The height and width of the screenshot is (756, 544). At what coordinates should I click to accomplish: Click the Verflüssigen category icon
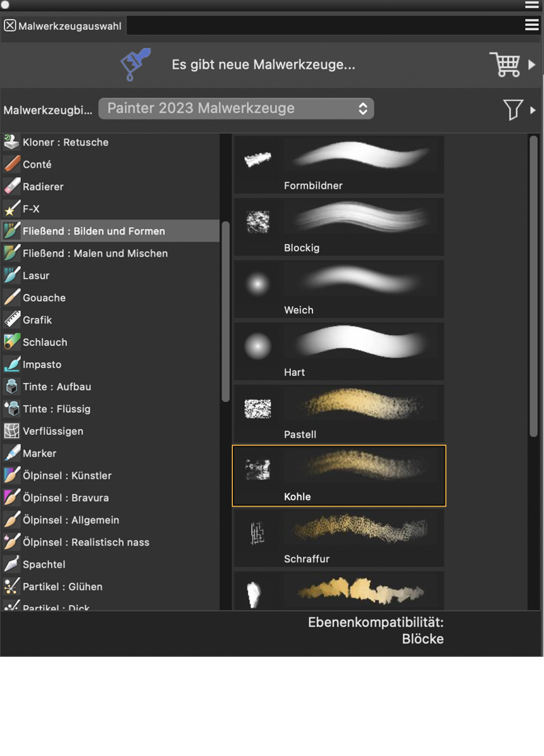[12, 431]
